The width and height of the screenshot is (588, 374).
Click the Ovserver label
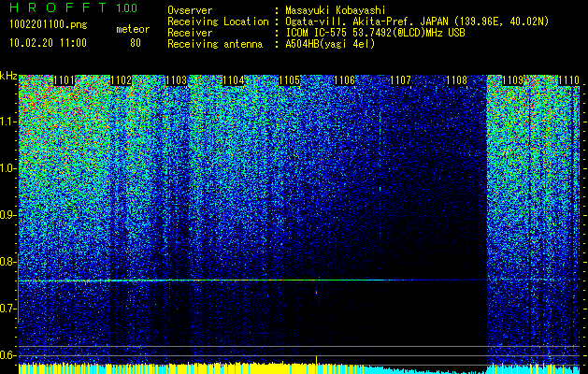[190, 10]
